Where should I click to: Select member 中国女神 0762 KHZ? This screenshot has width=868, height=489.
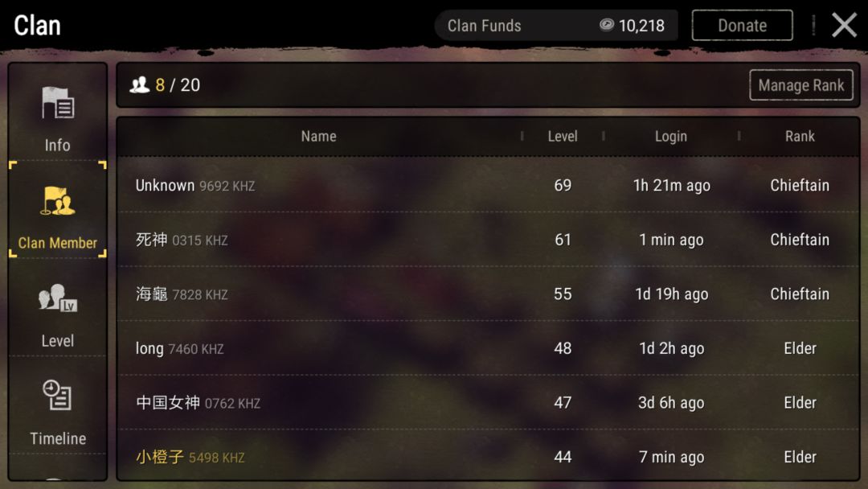click(488, 402)
